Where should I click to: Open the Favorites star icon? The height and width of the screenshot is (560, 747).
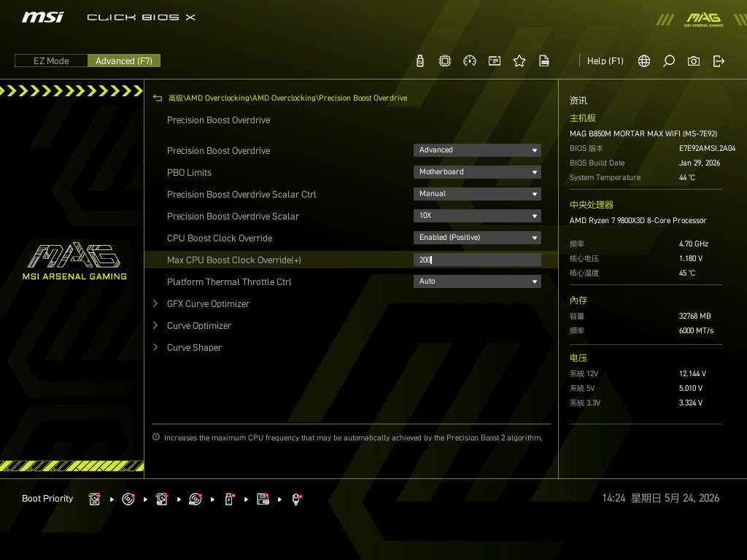(x=519, y=61)
